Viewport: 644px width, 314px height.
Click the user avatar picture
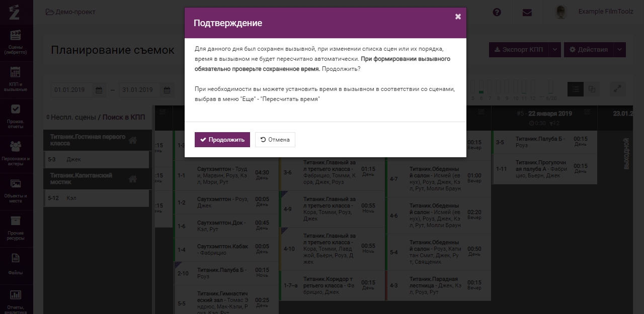coord(561,12)
